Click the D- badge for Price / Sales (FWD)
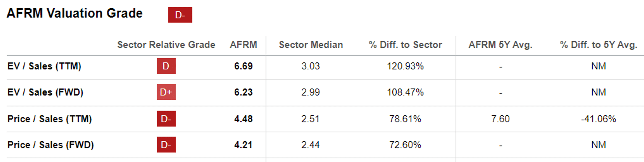 coord(166,145)
